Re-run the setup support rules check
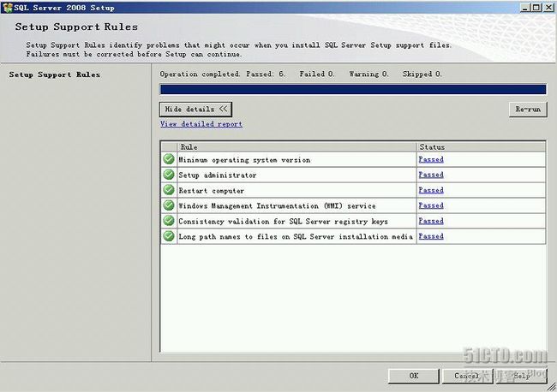 point(528,110)
